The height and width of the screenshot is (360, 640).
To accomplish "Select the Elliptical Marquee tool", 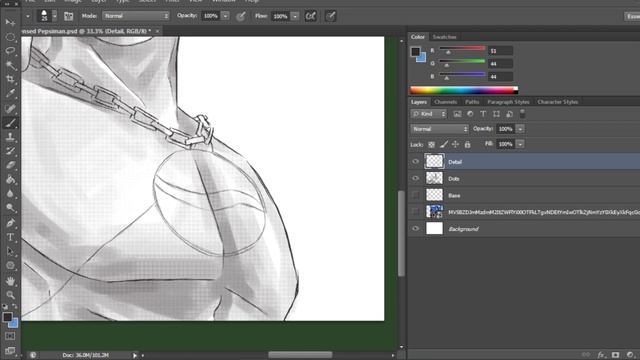I will pyautogui.click(x=10, y=37).
